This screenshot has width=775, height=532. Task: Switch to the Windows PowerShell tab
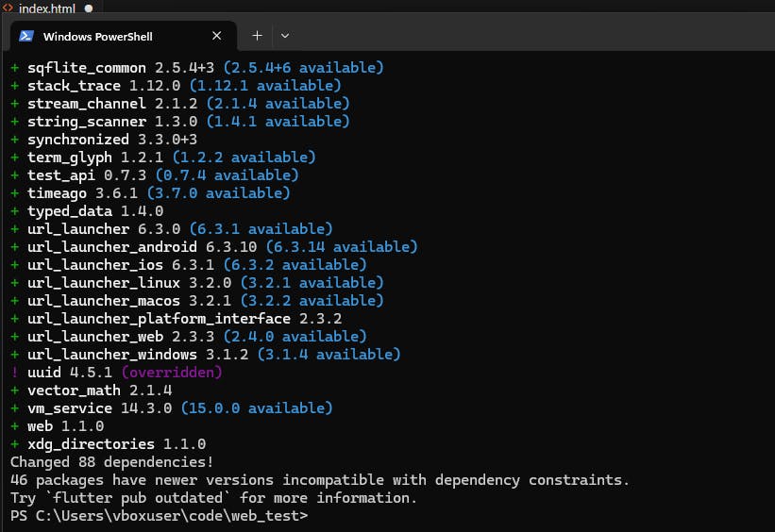tap(104, 36)
